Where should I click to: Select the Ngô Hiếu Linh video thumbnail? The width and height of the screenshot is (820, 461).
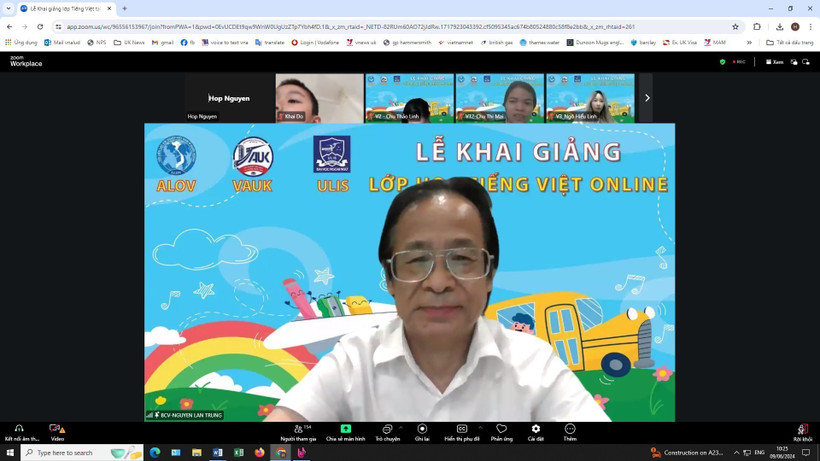[590, 98]
